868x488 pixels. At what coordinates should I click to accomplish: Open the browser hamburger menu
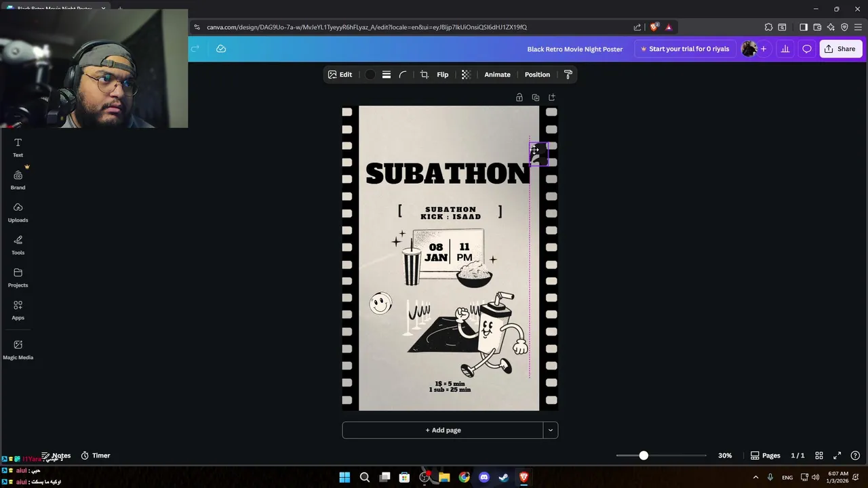pyautogui.click(x=858, y=27)
